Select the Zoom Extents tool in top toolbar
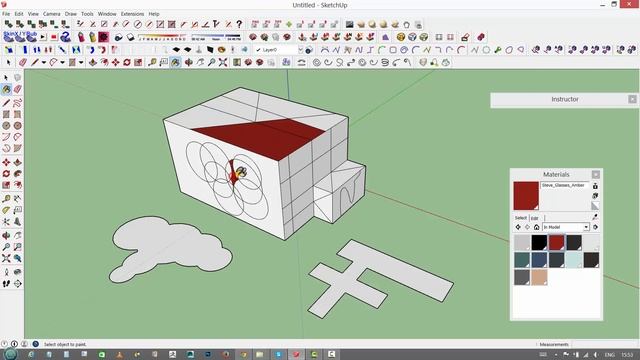Screen dimensions: 640x360 [223, 62]
